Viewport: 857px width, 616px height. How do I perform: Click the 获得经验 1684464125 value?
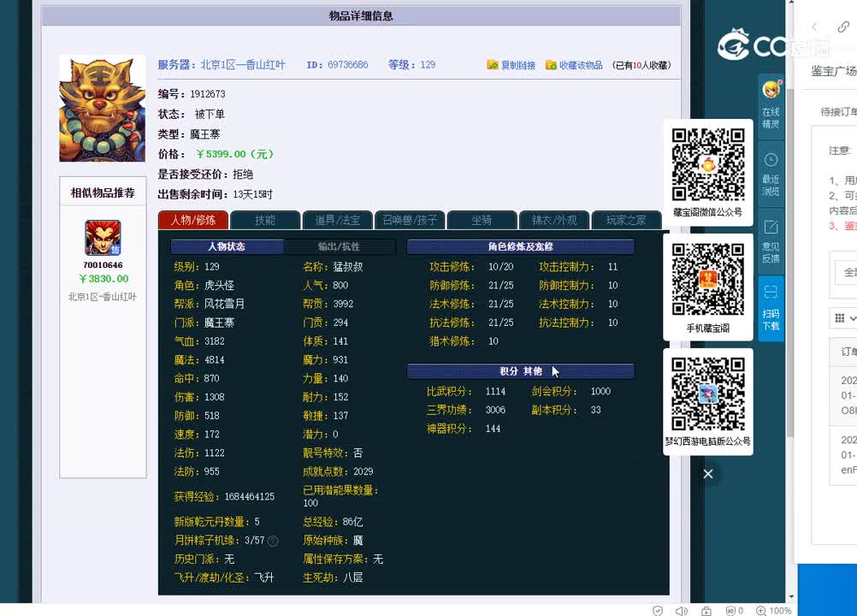249,496
